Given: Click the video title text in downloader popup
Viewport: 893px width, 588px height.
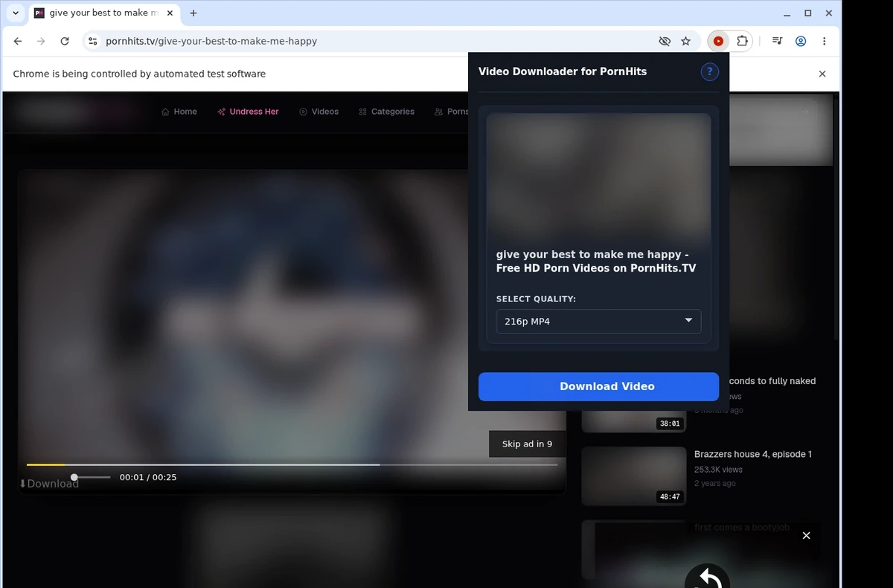Looking at the screenshot, I should point(596,261).
